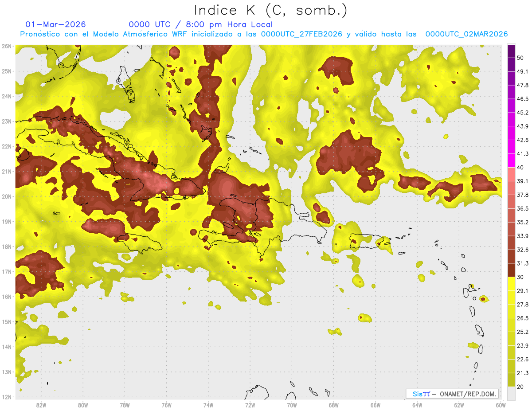Click latitude axis label '22N'
This screenshot has height=411, width=532.
[7, 146]
